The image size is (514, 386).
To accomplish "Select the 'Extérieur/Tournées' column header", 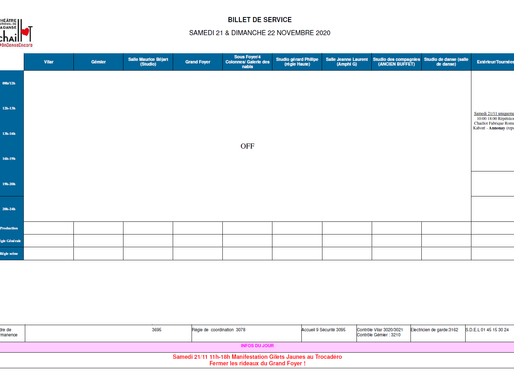I will point(493,62).
